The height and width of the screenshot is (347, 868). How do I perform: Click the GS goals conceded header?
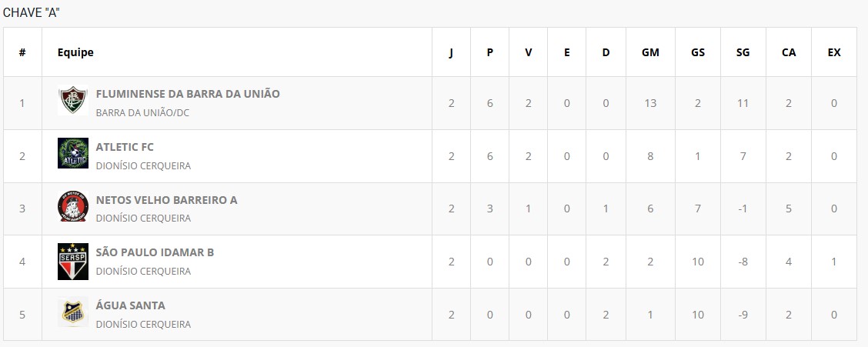coord(698,52)
